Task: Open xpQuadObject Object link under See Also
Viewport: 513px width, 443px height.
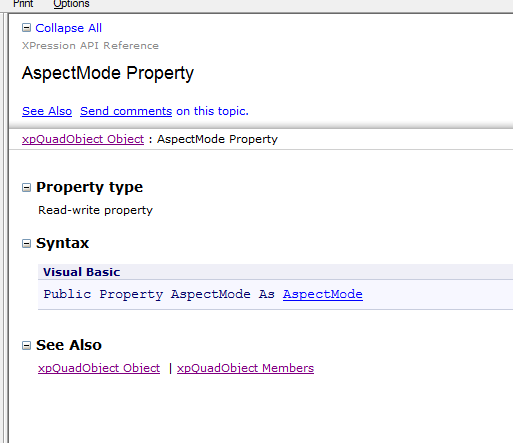Action: 99,368
